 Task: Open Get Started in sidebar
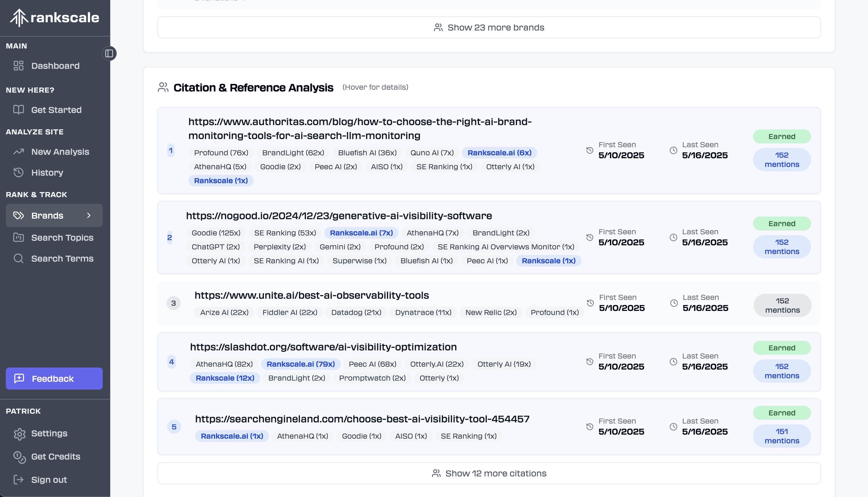tap(54, 109)
